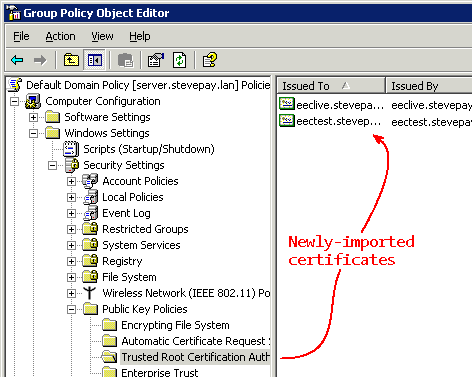
Task: Expand the Restricted Groups node
Action: tap(71, 229)
